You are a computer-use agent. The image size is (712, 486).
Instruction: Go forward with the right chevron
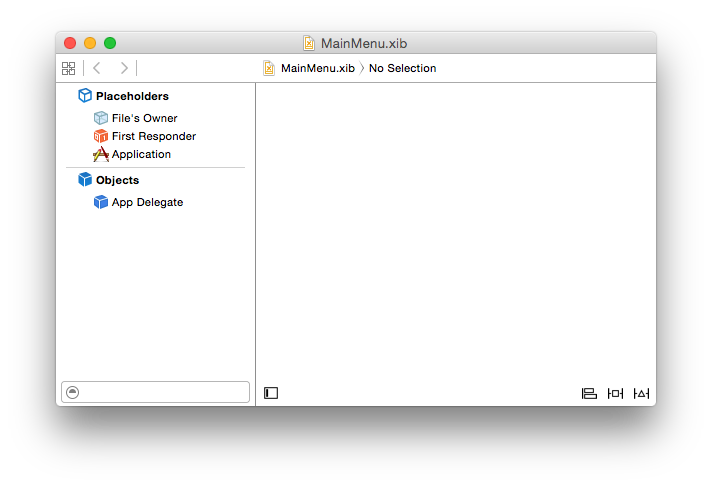(124, 68)
